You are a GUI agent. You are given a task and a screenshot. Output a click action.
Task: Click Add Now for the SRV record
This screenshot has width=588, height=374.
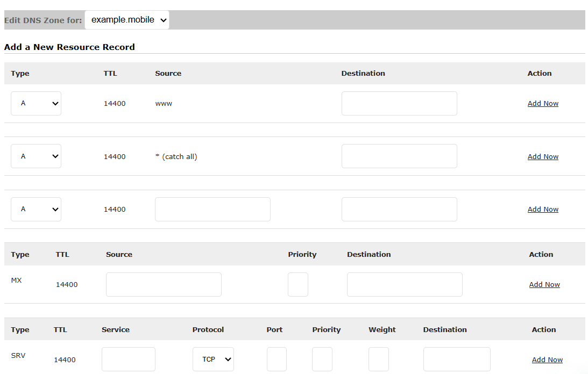(547, 359)
